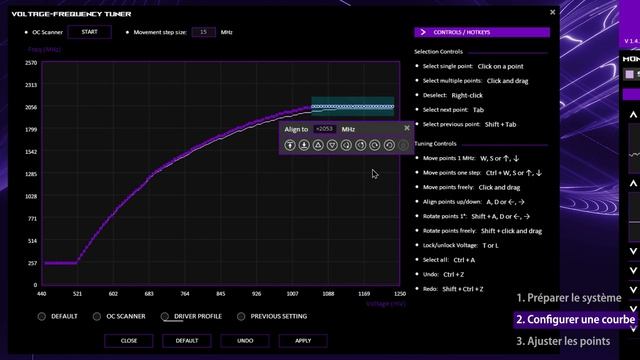Image resolution: width=640 pixels, height=360 pixels.
Task: Click the 1088 voltage axis label
Action: click(328, 293)
